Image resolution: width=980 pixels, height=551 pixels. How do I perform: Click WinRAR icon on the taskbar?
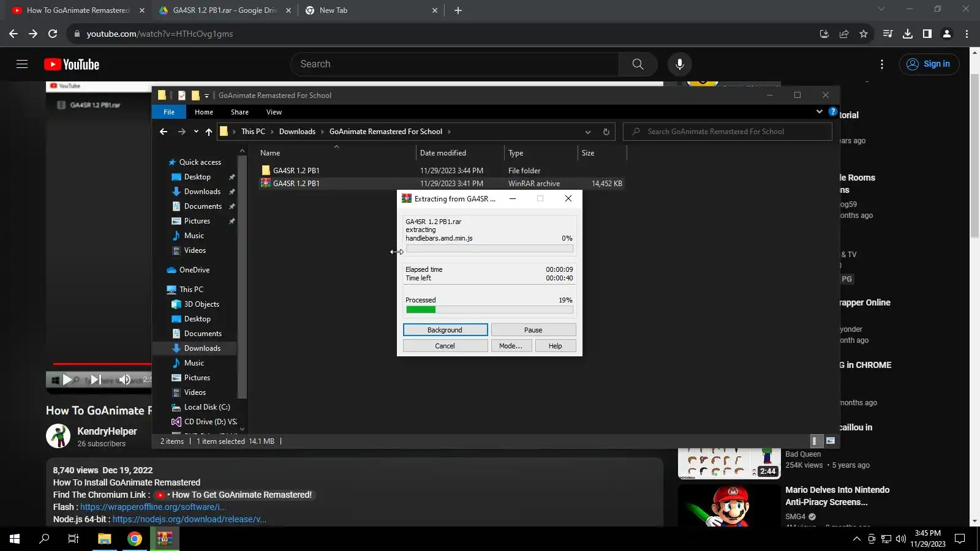pyautogui.click(x=164, y=539)
